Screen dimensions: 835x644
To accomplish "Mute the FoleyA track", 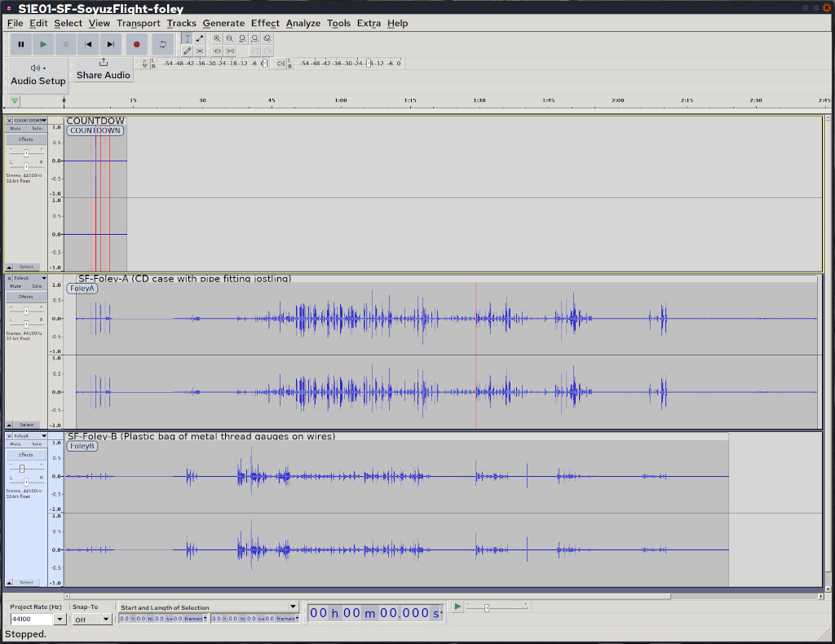I will pyautogui.click(x=15, y=286).
